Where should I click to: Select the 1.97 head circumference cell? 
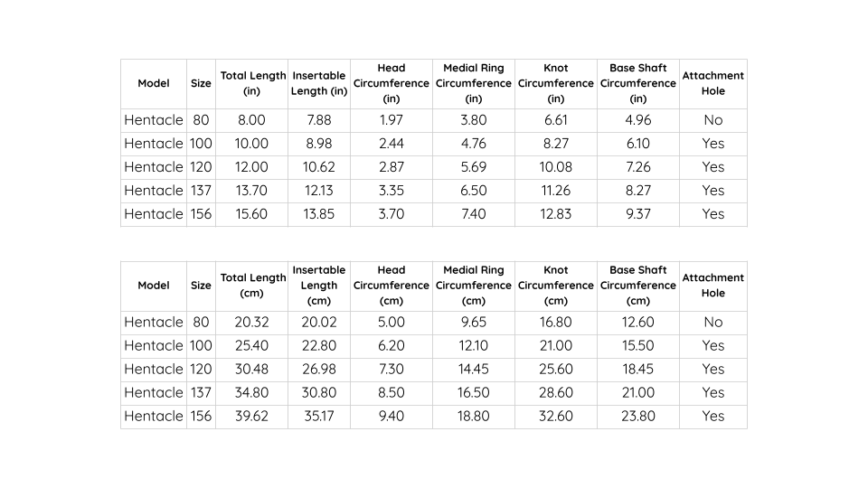click(x=392, y=120)
